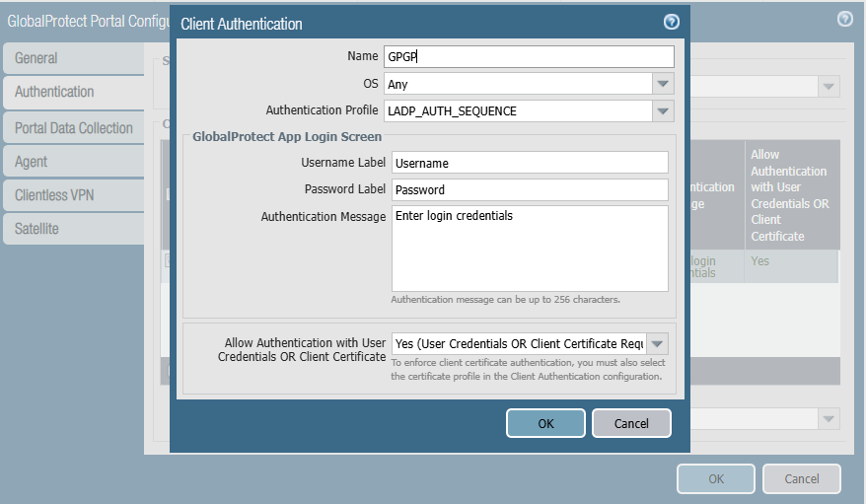This screenshot has height=504, width=866.
Task: Click the LADP_AUTH_SEQUENCE profile field
Action: click(x=518, y=110)
